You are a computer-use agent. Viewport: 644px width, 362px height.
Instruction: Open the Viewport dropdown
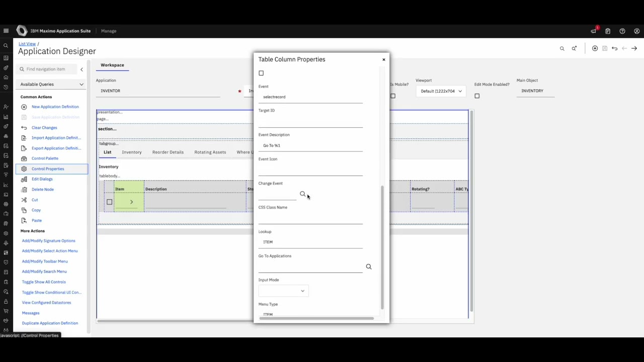[x=441, y=91]
